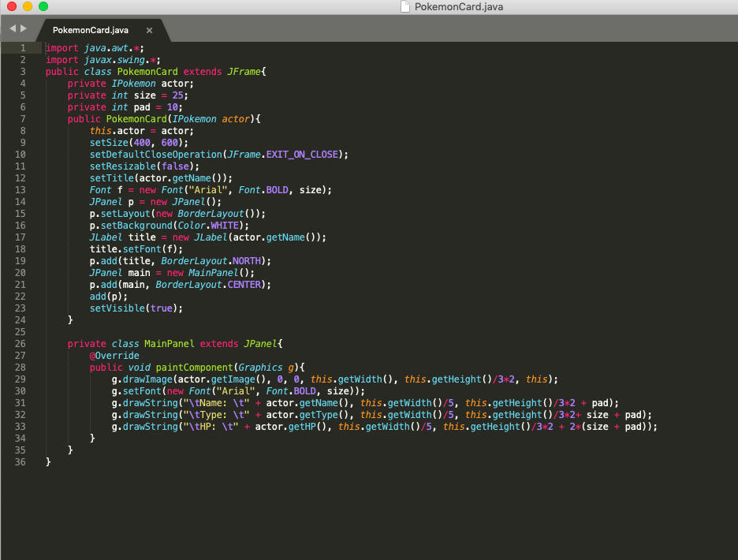Click the green fullscreen window button

click(43, 6)
